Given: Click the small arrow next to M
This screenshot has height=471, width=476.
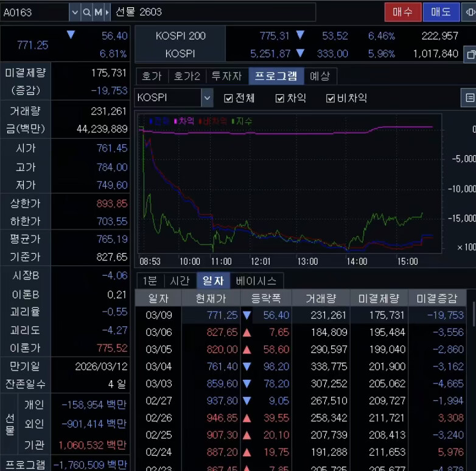Looking at the screenshot, I should 107,12.
